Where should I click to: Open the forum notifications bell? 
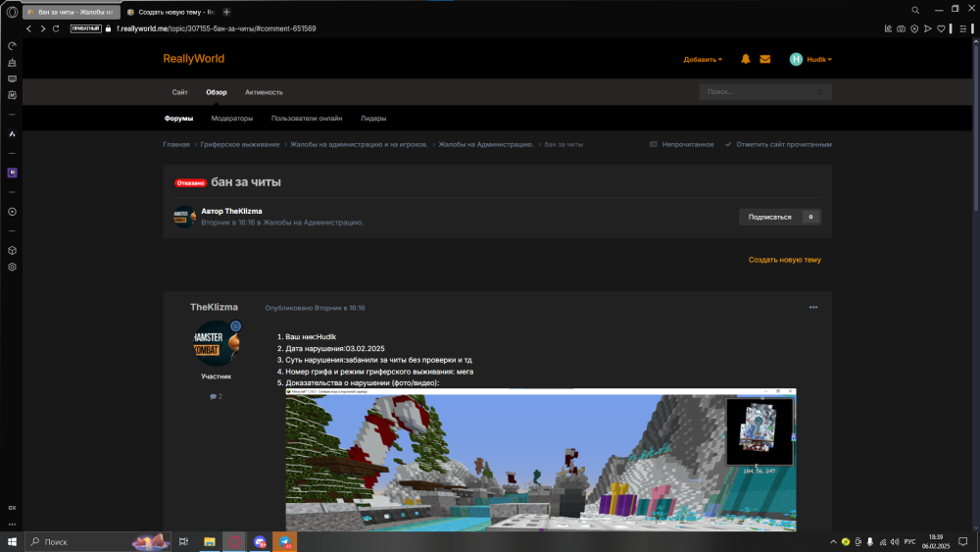click(746, 59)
